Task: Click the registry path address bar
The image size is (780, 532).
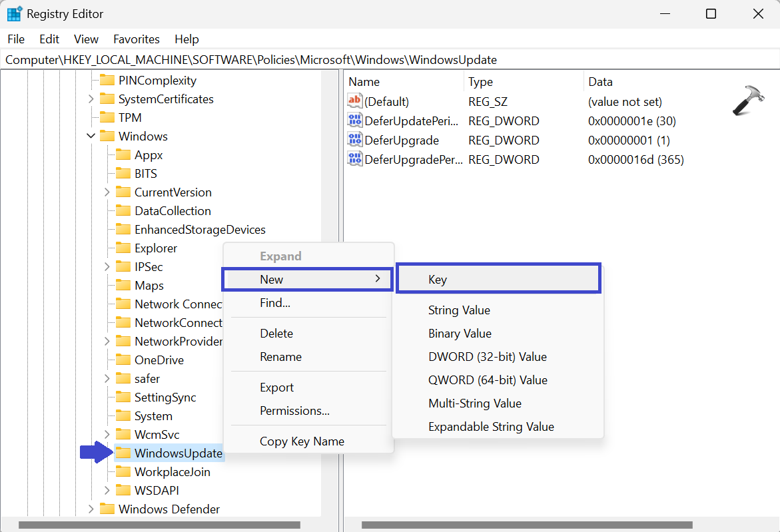Action: coord(390,60)
